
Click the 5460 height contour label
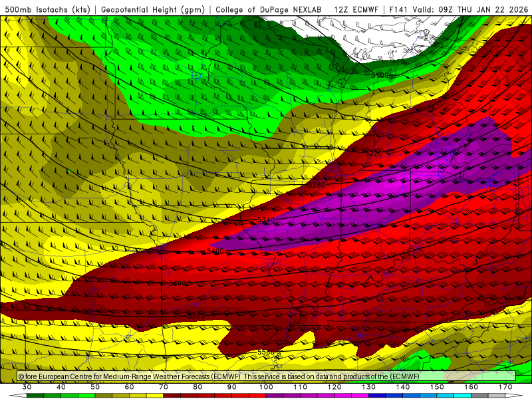(177, 283)
